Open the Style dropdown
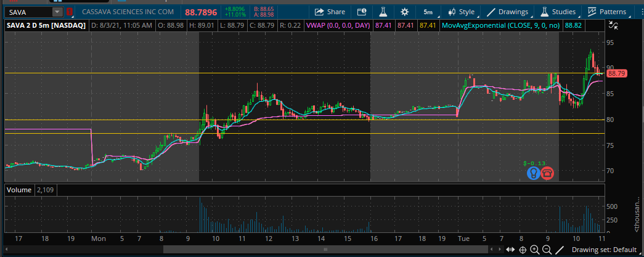Image resolution: width=644 pixels, height=257 pixels. pyautogui.click(x=461, y=12)
